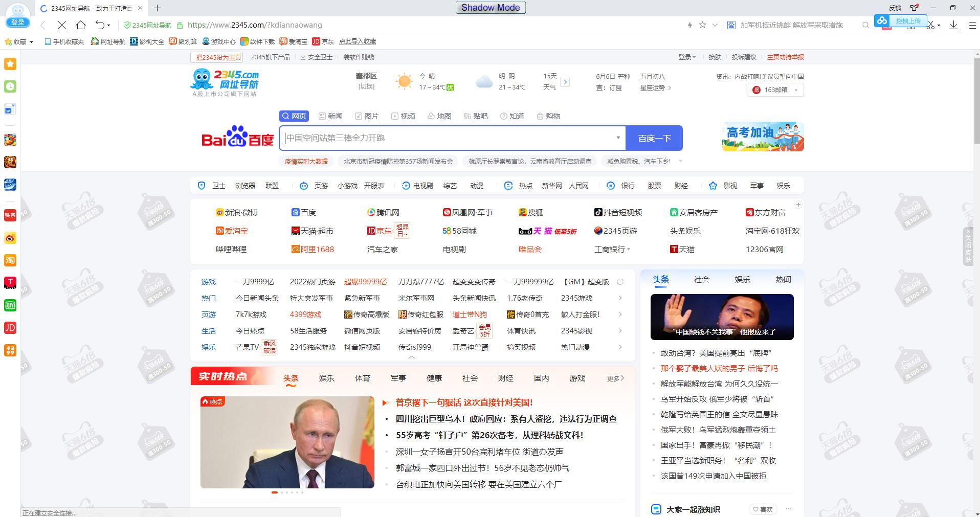This screenshot has width=980, height=517.
Task: Stop the page from loading
Action: point(61,25)
